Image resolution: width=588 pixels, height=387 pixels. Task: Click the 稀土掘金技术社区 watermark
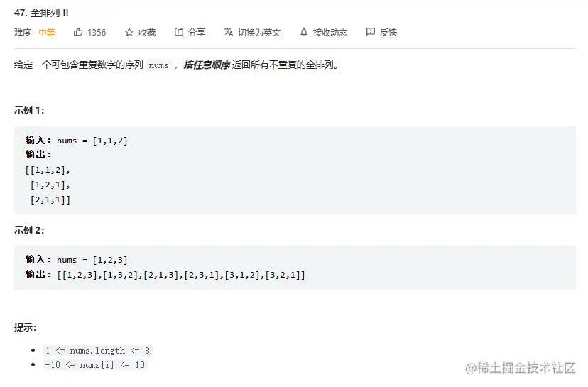point(521,368)
